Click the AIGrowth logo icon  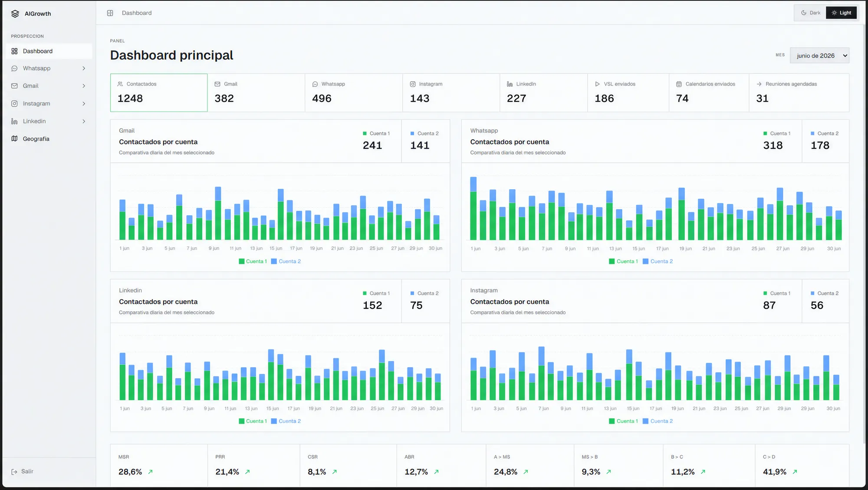[15, 13]
